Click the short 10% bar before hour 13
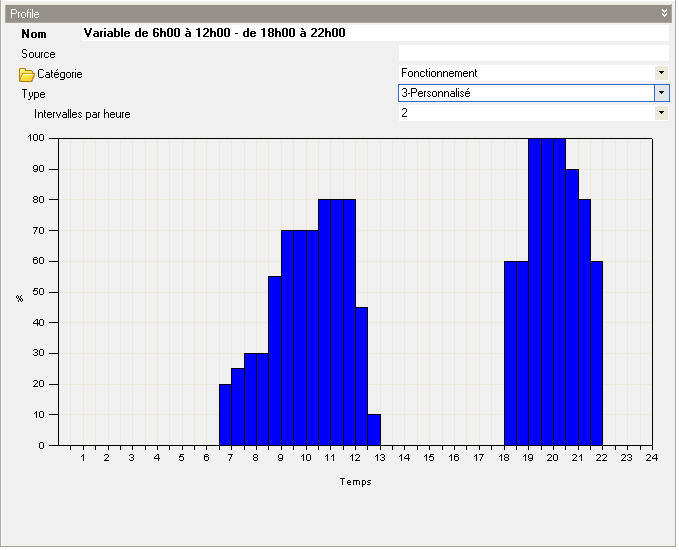679x550 pixels. tap(374, 430)
